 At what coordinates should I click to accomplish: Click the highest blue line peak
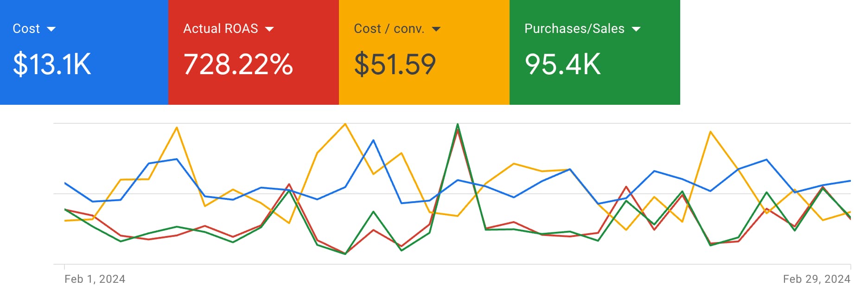pyautogui.click(x=373, y=140)
